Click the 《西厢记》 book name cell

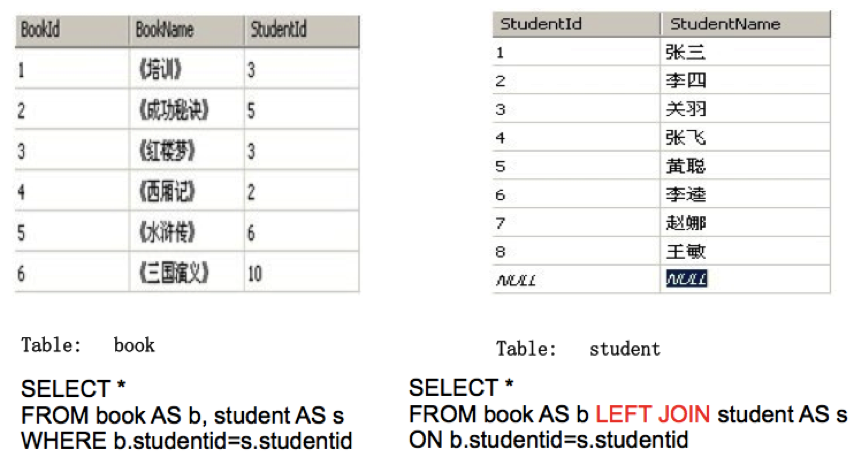[166, 191]
